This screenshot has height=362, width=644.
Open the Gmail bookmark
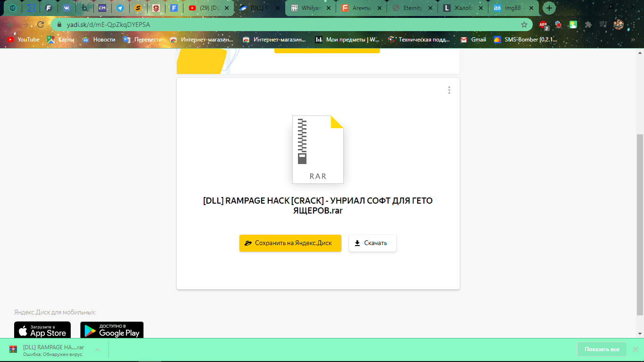pyautogui.click(x=473, y=40)
